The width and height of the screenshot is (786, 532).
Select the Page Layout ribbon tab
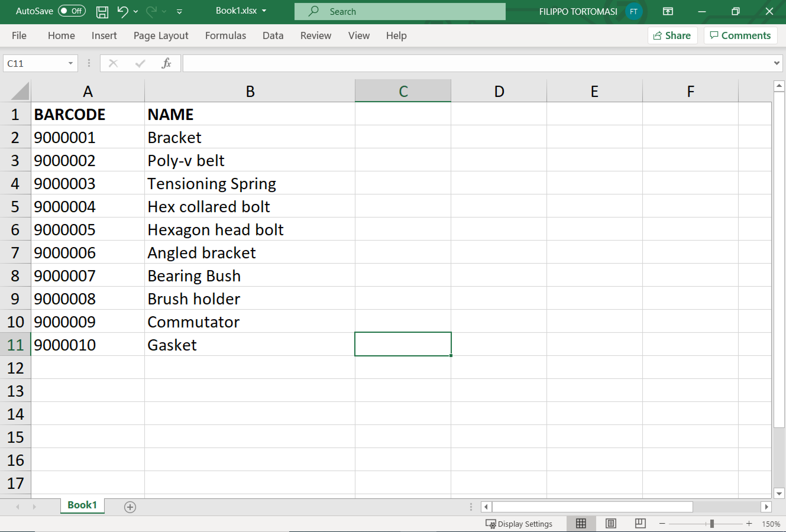pos(160,36)
